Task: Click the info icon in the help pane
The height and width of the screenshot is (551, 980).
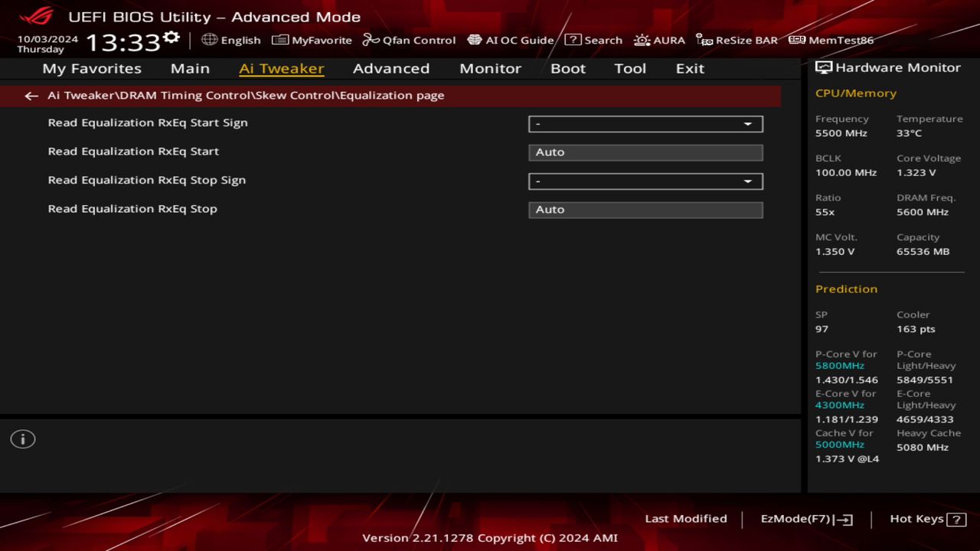Action: pos(23,439)
